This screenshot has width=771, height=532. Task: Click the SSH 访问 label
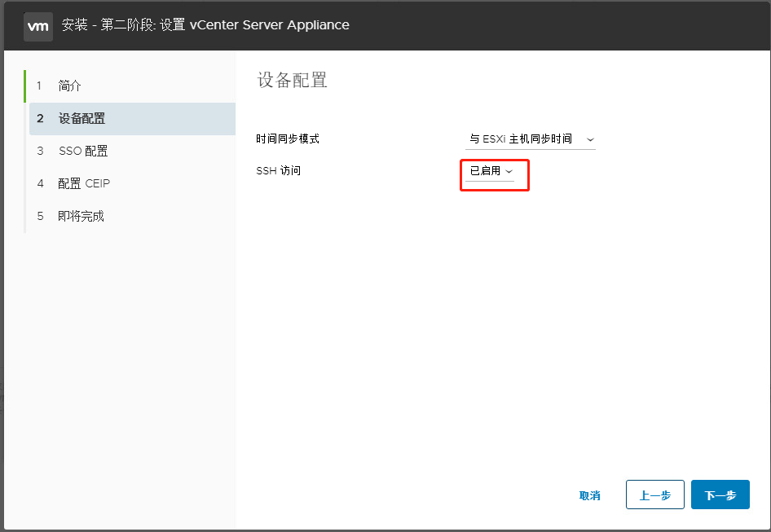click(x=278, y=170)
